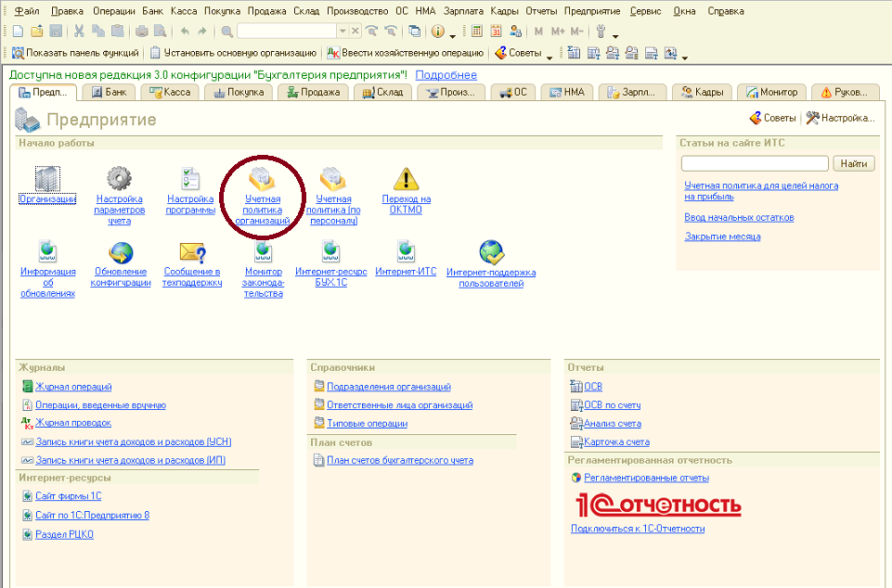Open the Ввод начальных остатков link
The image size is (892, 588).
click(x=739, y=217)
